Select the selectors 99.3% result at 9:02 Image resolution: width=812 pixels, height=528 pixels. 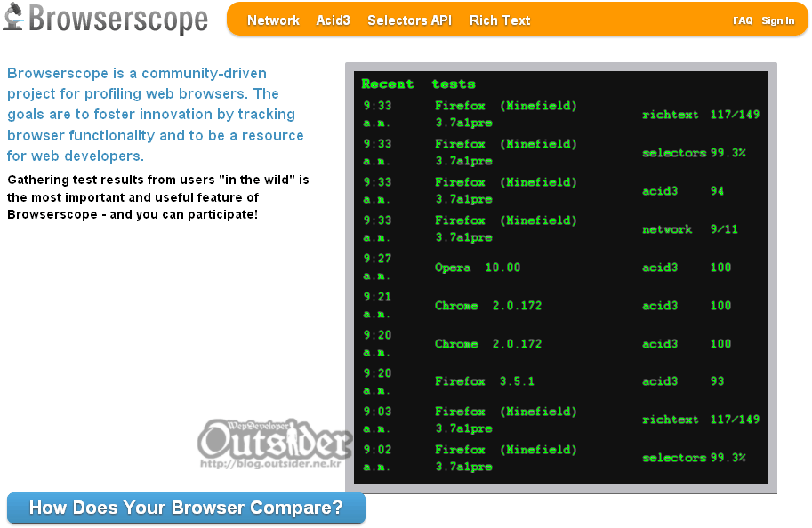point(694,458)
